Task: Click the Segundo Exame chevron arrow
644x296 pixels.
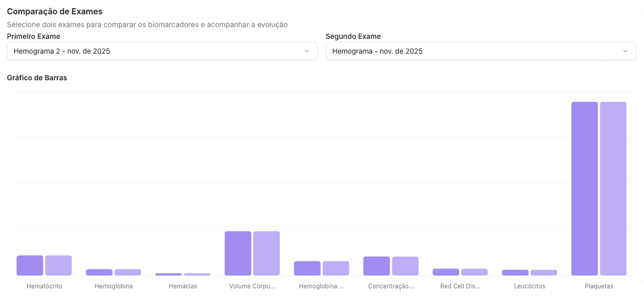Action: [x=626, y=51]
